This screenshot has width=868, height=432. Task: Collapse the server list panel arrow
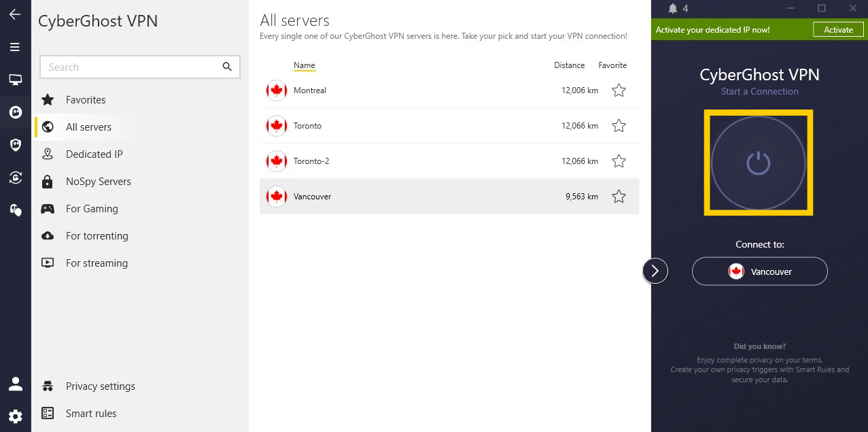pos(655,271)
